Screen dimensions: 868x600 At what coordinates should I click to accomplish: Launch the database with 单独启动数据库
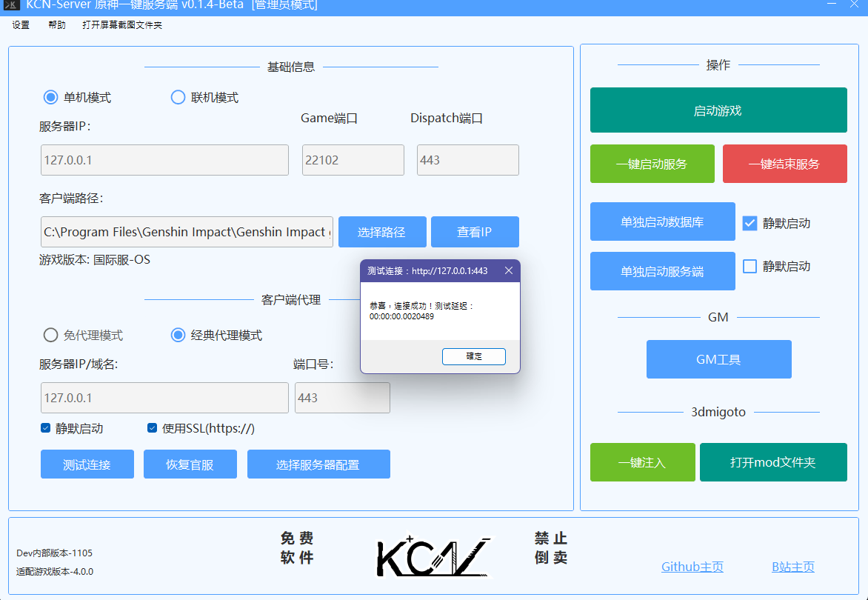662,221
